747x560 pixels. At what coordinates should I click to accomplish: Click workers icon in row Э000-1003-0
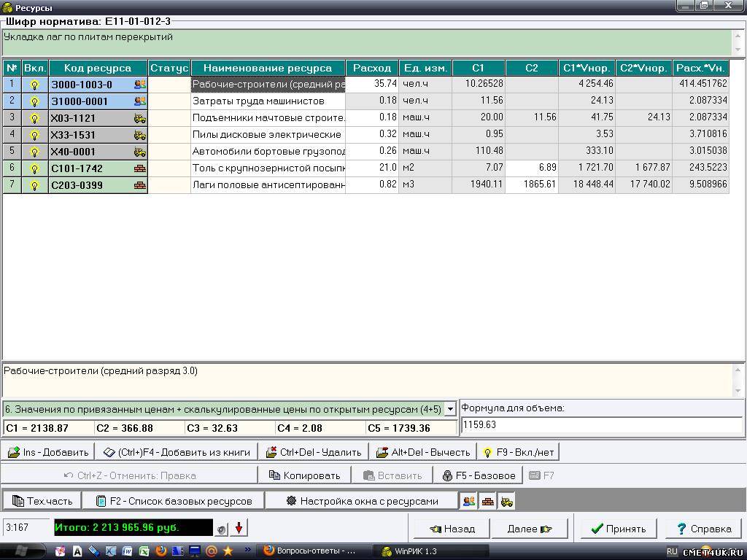[x=139, y=85]
